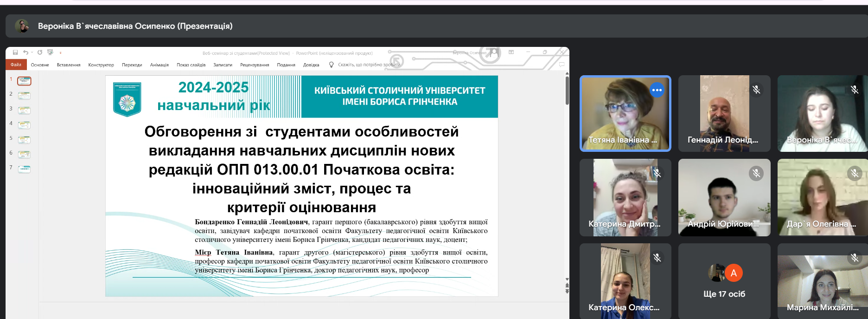Open the Записати ribbon tab

coord(223,65)
